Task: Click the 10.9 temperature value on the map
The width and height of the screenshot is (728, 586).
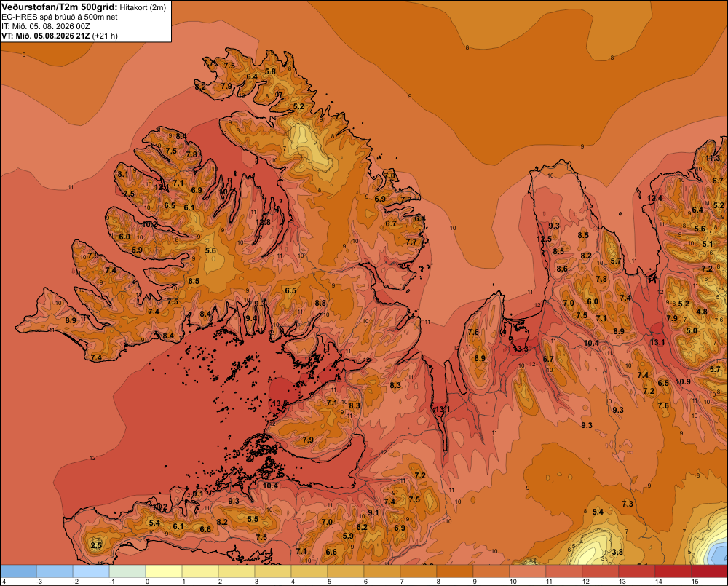Action: [683, 381]
